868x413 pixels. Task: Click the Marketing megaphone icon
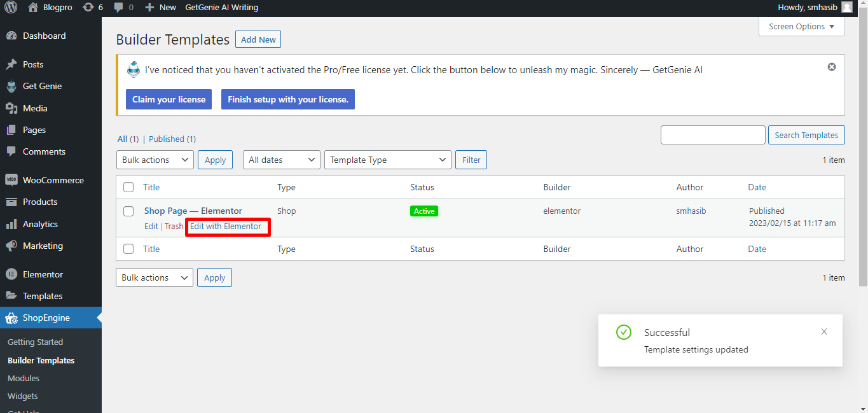(11, 246)
